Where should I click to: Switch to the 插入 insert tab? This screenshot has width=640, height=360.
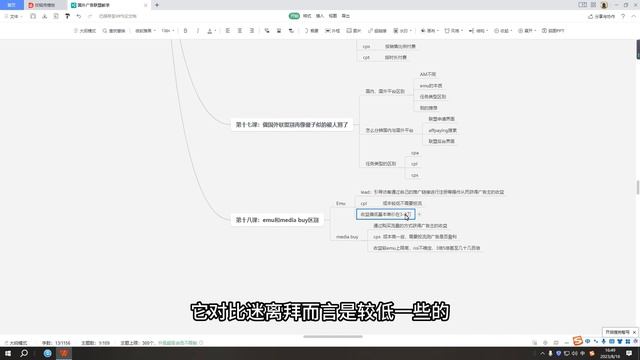pos(320,16)
